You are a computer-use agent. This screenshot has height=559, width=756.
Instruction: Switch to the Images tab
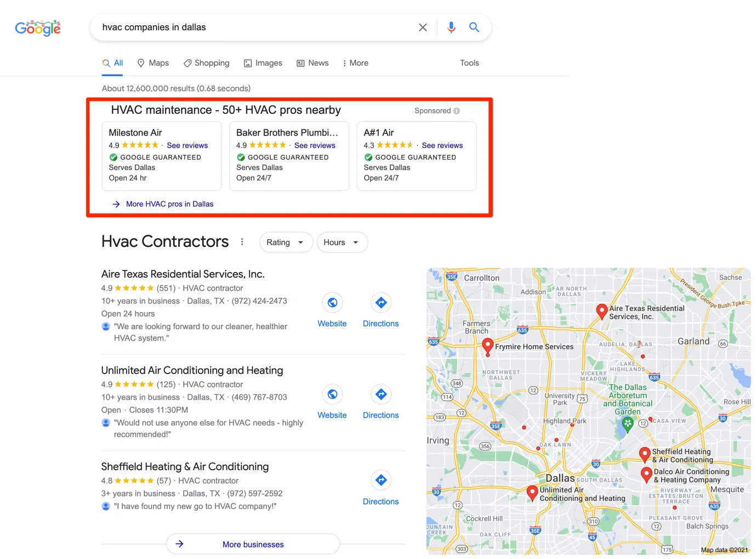tap(263, 63)
